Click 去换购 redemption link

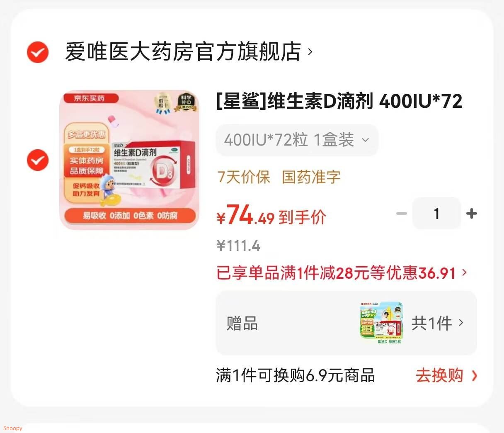click(x=439, y=375)
